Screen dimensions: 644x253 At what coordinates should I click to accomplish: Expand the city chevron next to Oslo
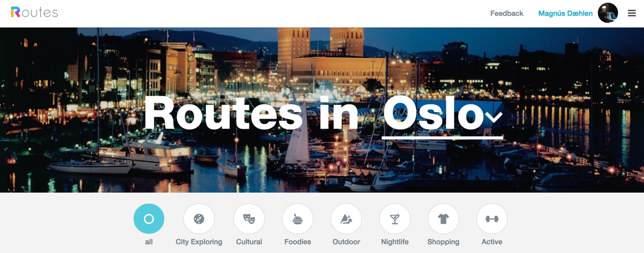click(494, 117)
